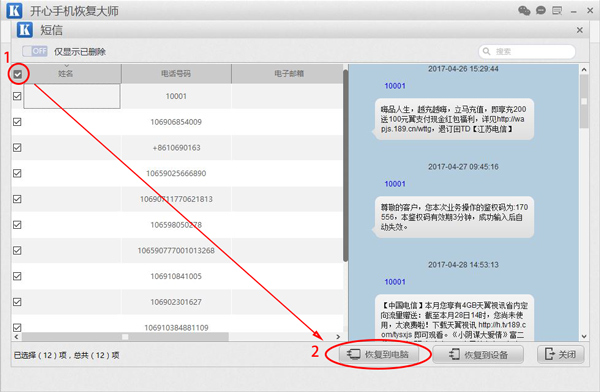
Task: Click the 中国电信 4GB 天翼视讯 message bubble
Action: [x=454, y=318]
